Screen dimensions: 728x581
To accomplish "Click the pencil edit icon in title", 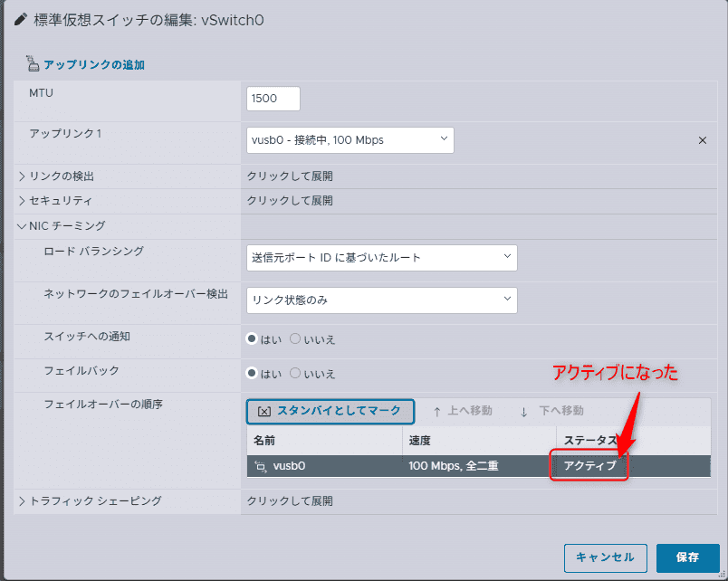I will click(x=21, y=20).
